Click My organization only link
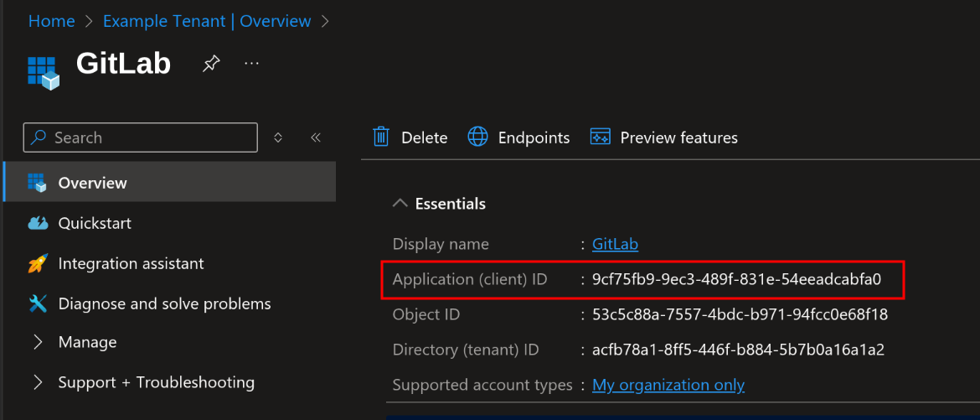Screen dimensions: 980x420 pos(668,386)
